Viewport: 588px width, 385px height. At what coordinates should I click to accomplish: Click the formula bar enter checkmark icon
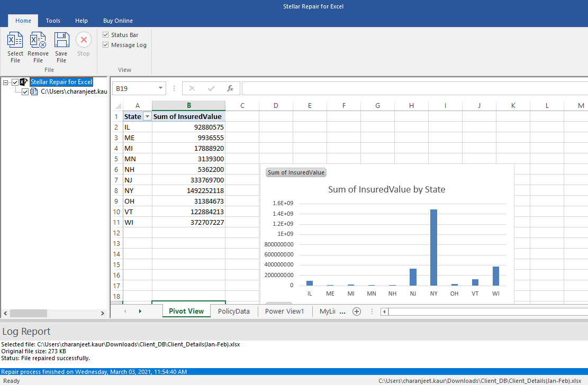[211, 88]
